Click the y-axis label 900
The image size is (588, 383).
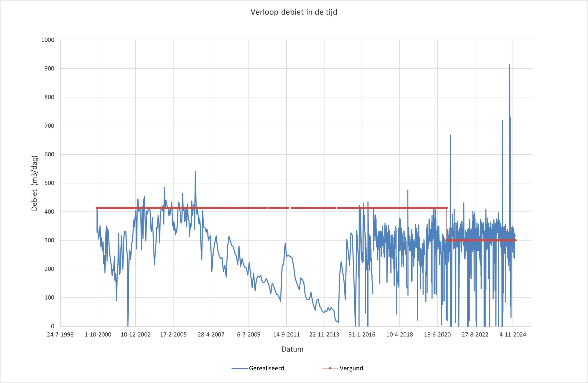click(x=49, y=69)
